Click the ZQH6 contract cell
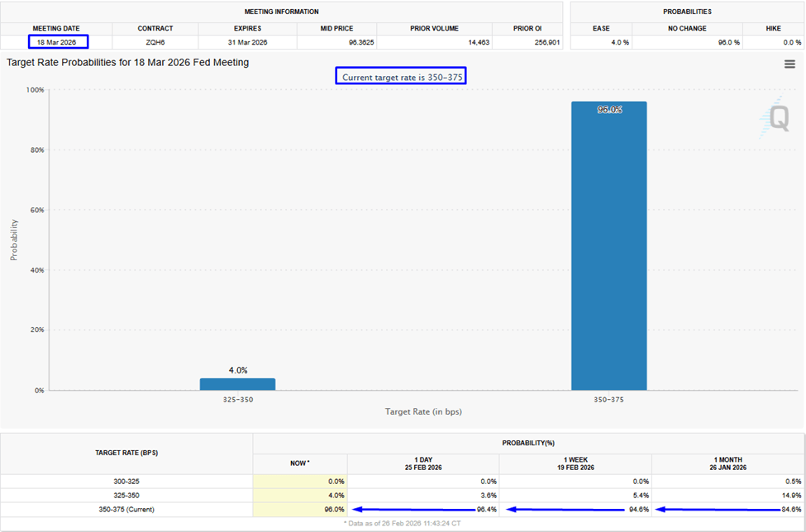806x532 pixels. (155, 42)
